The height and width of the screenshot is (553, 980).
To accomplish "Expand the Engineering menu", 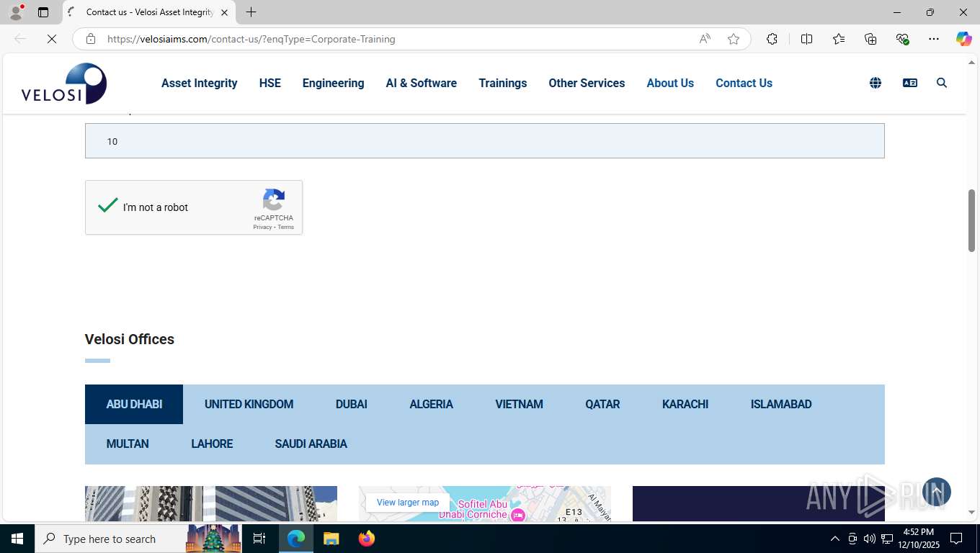I will pos(333,83).
